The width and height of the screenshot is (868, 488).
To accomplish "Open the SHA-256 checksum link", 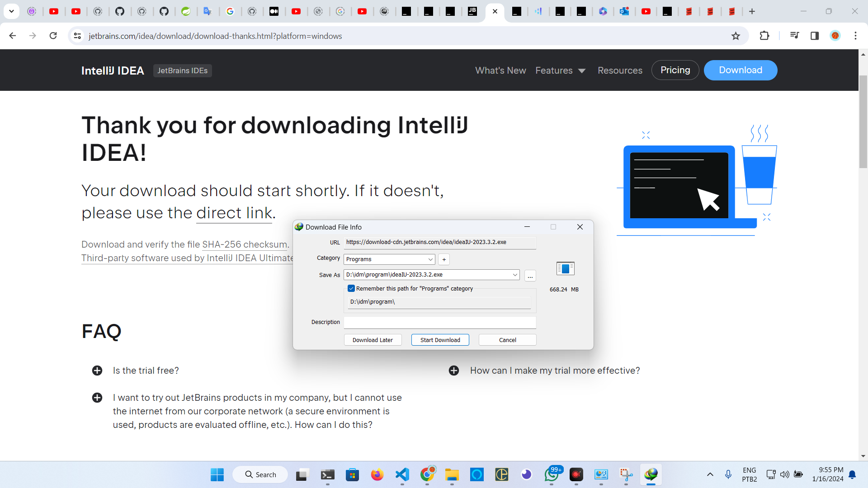I will point(245,244).
